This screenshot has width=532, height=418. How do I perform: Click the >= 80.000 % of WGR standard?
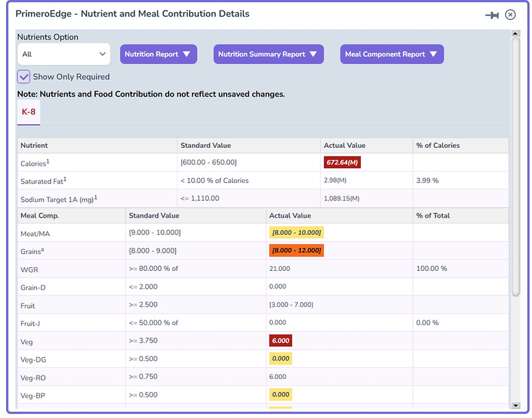pos(153,268)
